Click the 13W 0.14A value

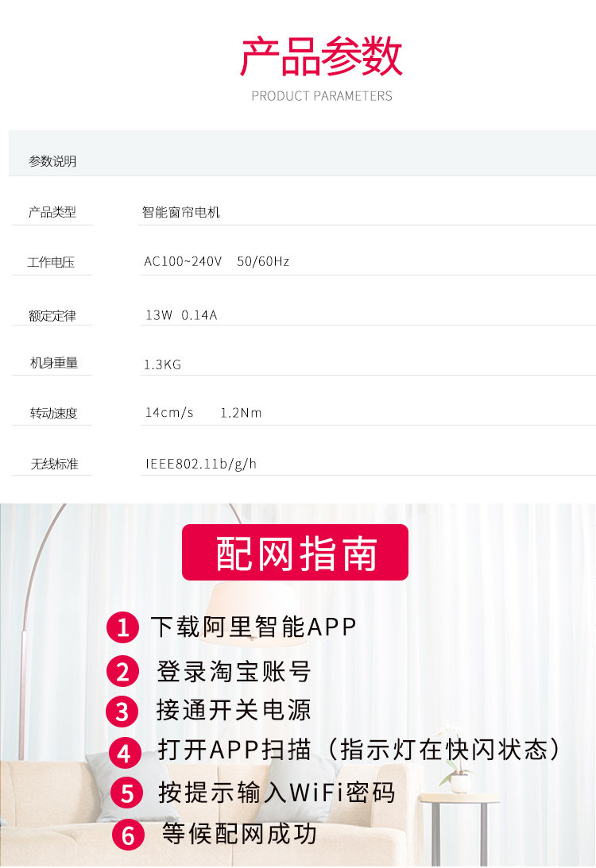pyautogui.click(x=181, y=315)
